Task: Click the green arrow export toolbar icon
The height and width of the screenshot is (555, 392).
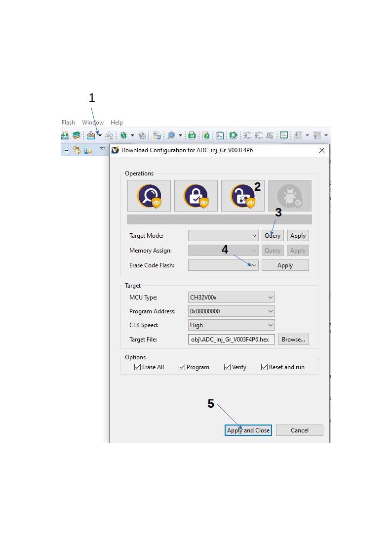Action: pyautogui.click(x=234, y=135)
